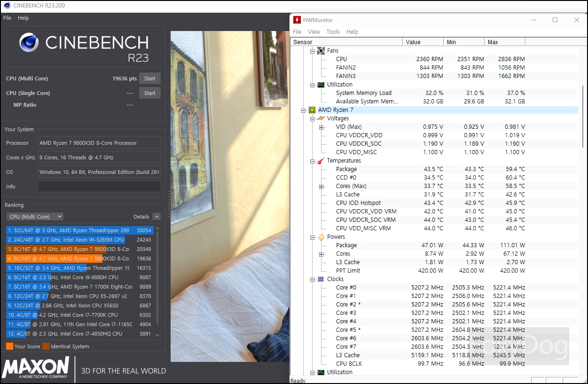Viewport: 588px width, 384px height.
Task: Open the CPU (Multi Core) ranking dropdown
Action: pyautogui.click(x=35, y=217)
